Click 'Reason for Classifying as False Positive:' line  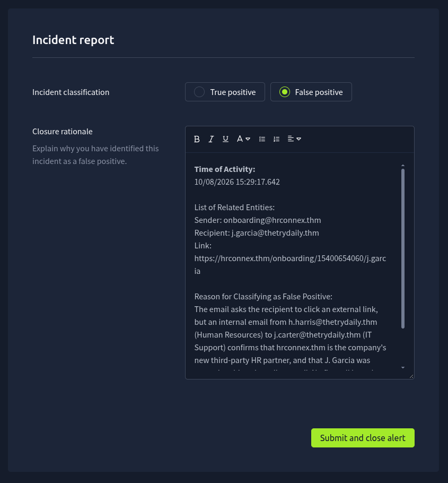(263, 297)
